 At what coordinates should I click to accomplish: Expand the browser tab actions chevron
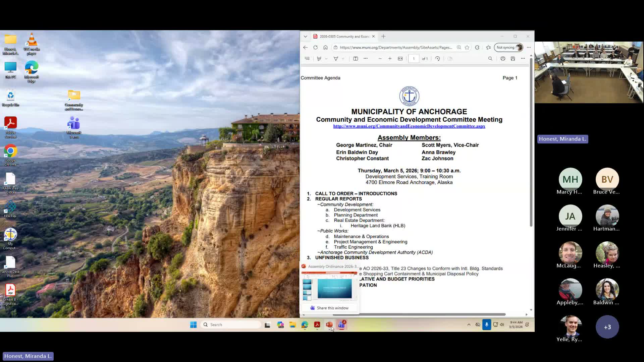tap(305, 36)
